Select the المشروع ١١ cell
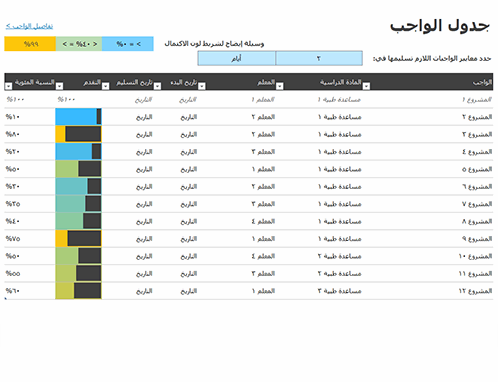Screen dimensions: 498x382 475,273
